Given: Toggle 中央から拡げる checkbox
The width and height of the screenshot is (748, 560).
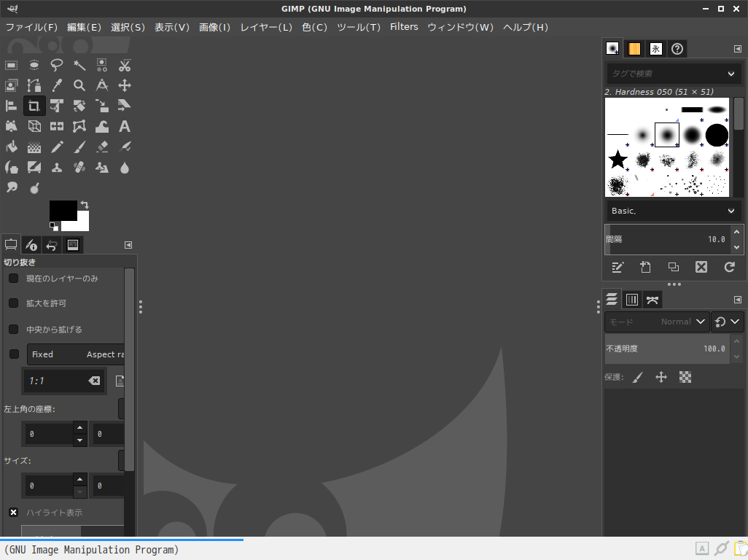Looking at the screenshot, I should pyautogui.click(x=13, y=329).
